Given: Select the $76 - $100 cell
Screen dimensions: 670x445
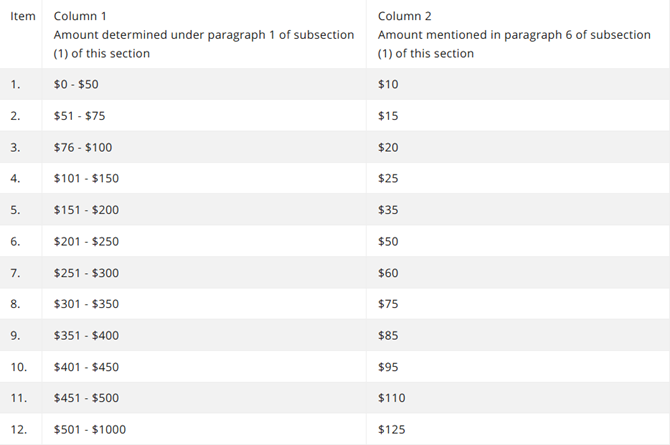Looking at the screenshot, I should click(83, 147).
